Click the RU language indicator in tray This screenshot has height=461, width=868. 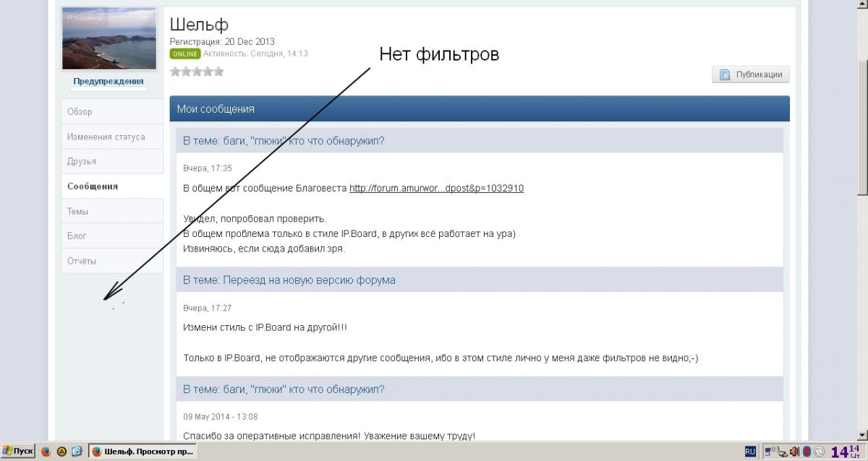point(750,452)
